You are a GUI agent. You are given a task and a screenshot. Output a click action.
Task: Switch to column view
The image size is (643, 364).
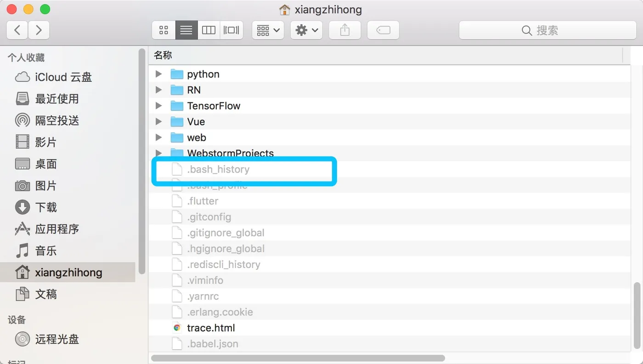click(209, 30)
